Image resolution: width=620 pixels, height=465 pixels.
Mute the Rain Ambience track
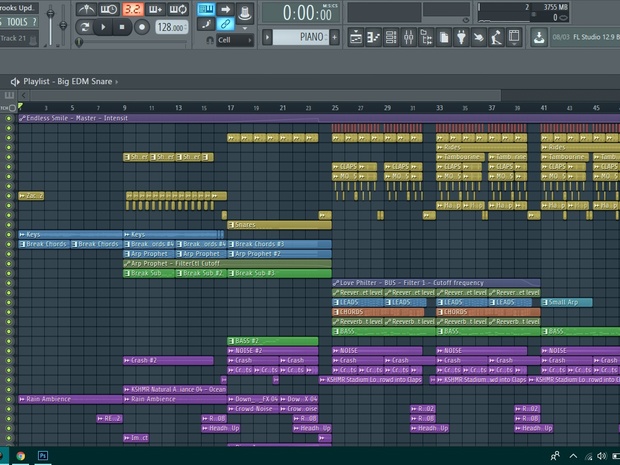[x=9, y=399]
